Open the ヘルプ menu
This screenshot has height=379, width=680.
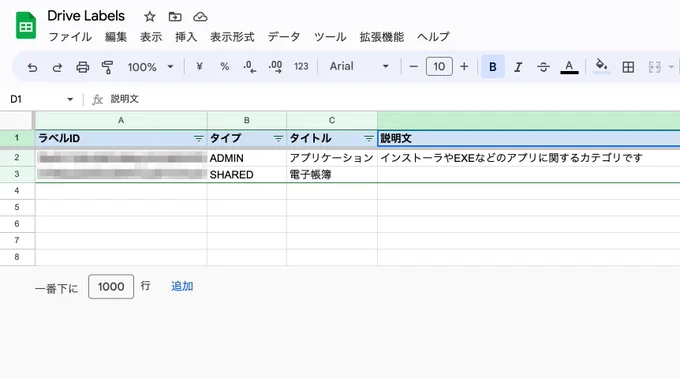pos(433,37)
